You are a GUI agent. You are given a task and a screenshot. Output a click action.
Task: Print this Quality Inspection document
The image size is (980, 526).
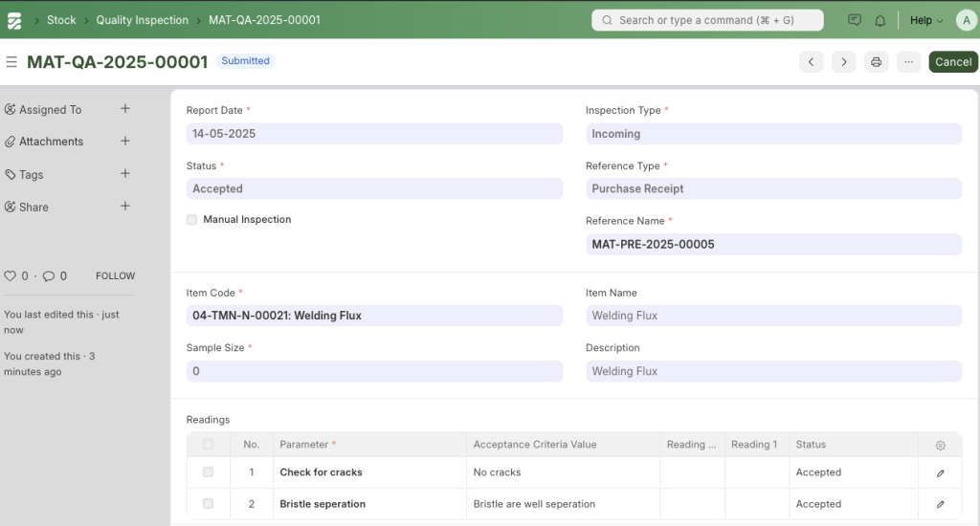pyautogui.click(x=877, y=62)
